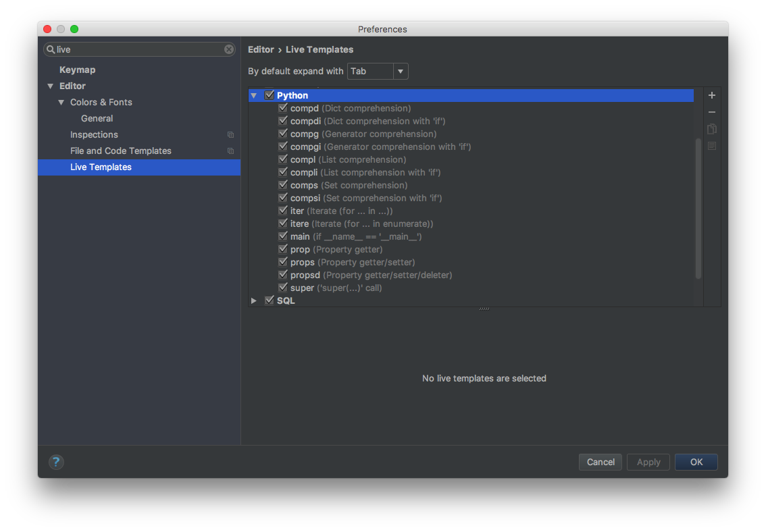Click the copy icon beside Inspections

click(230, 135)
